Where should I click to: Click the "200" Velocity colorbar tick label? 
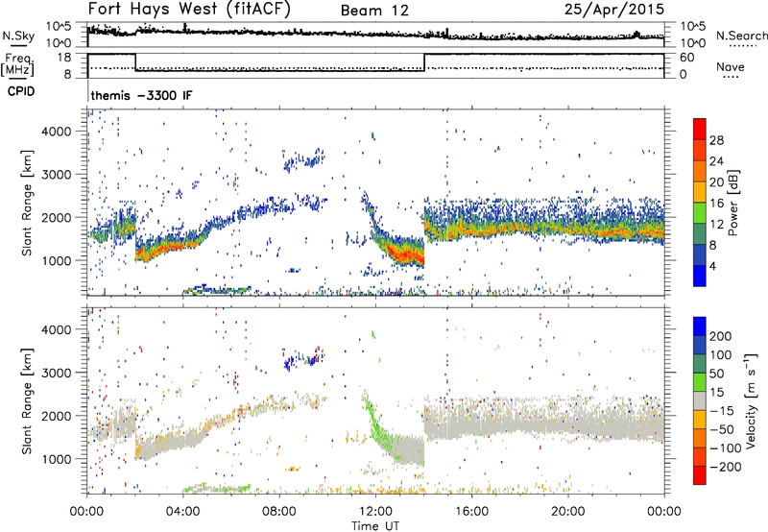(x=721, y=336)
